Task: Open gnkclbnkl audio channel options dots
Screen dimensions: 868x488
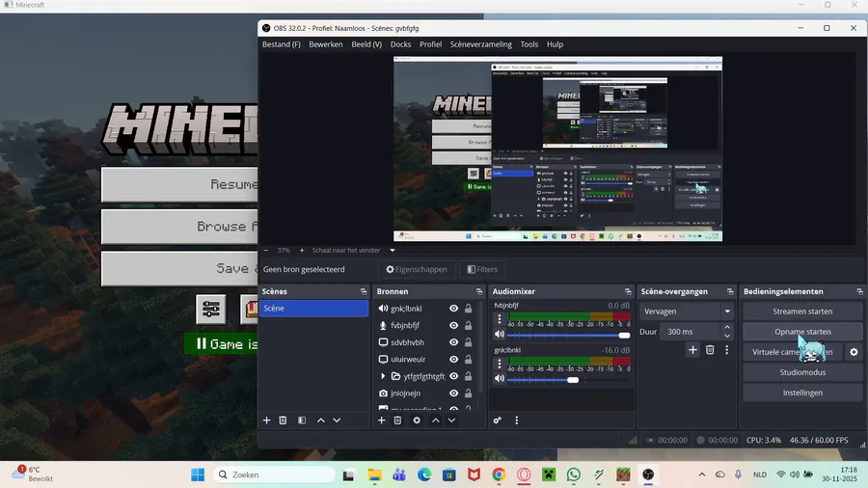Action: pyautogui.click(x=500, y=364)
